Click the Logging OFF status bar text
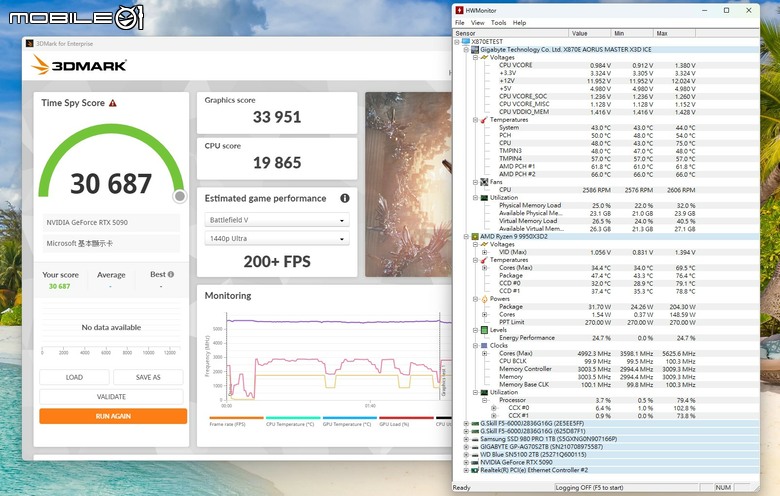The image size is (780, 496). point(589,488)
